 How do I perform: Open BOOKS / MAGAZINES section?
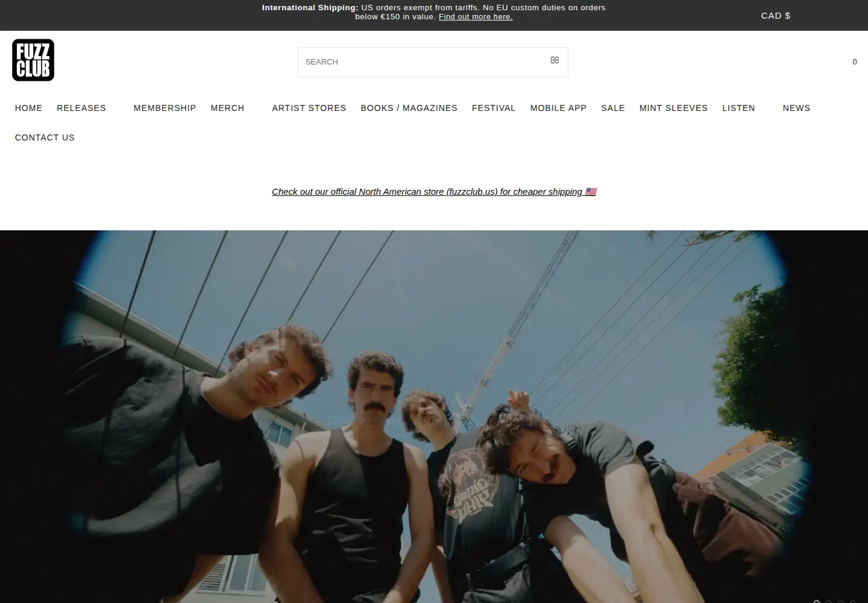(409, 108)
